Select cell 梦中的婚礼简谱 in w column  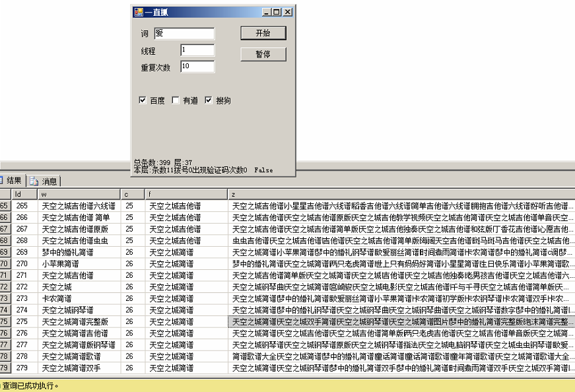pos(79,252)
